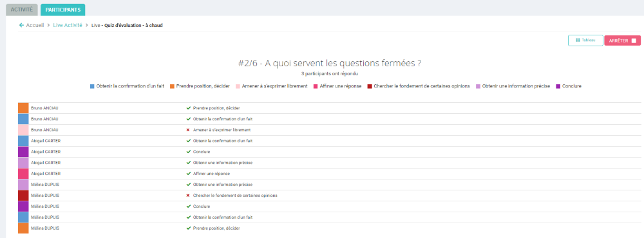
Task: Click the page title 'Quiz d'évaluation - à chaud'
Action: tap(133, 26)
